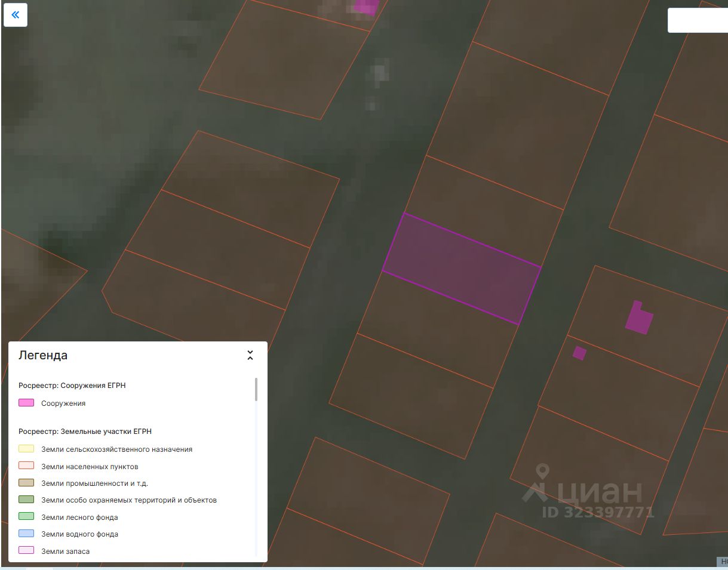Click the small magenta structure square

point(579,353)
